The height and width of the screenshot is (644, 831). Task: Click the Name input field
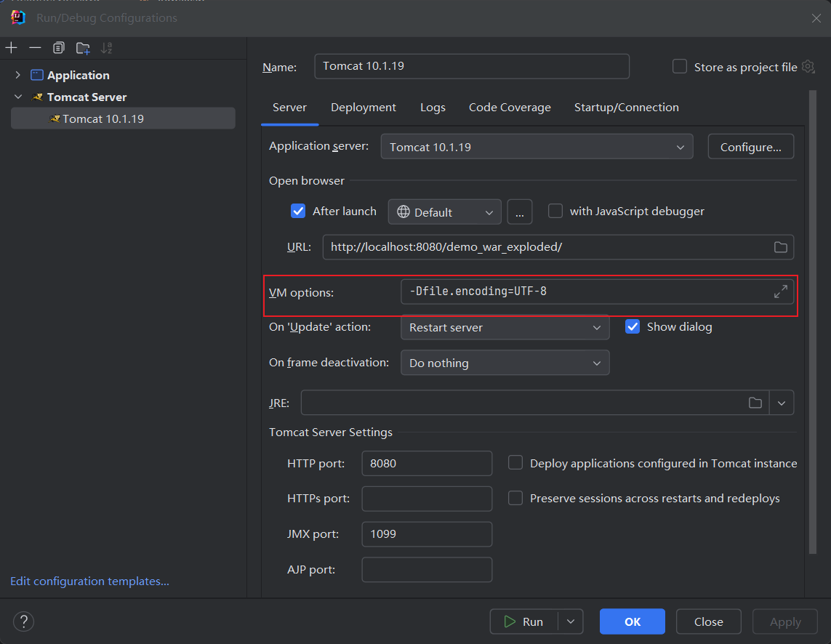[x=472, y=66]
